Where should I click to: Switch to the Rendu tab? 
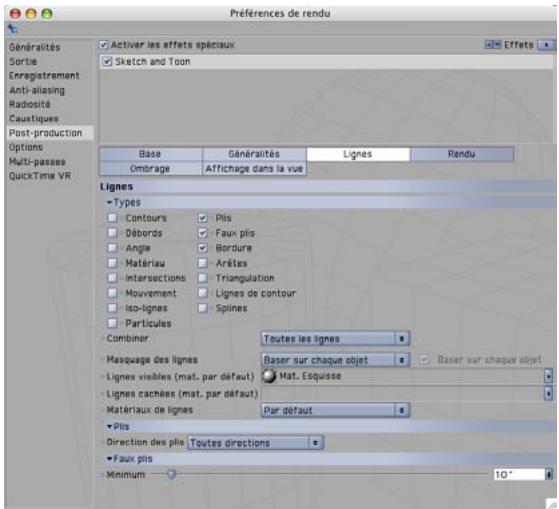pos(462,154)
